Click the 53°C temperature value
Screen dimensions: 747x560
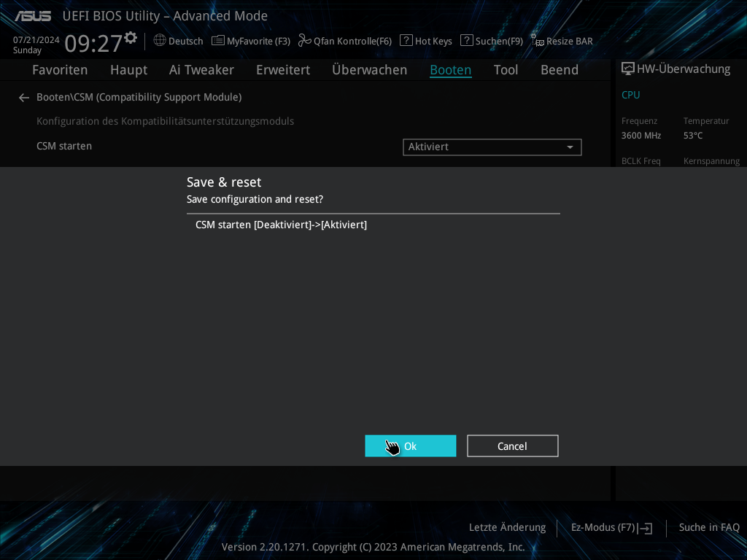(x=693, y=136)
